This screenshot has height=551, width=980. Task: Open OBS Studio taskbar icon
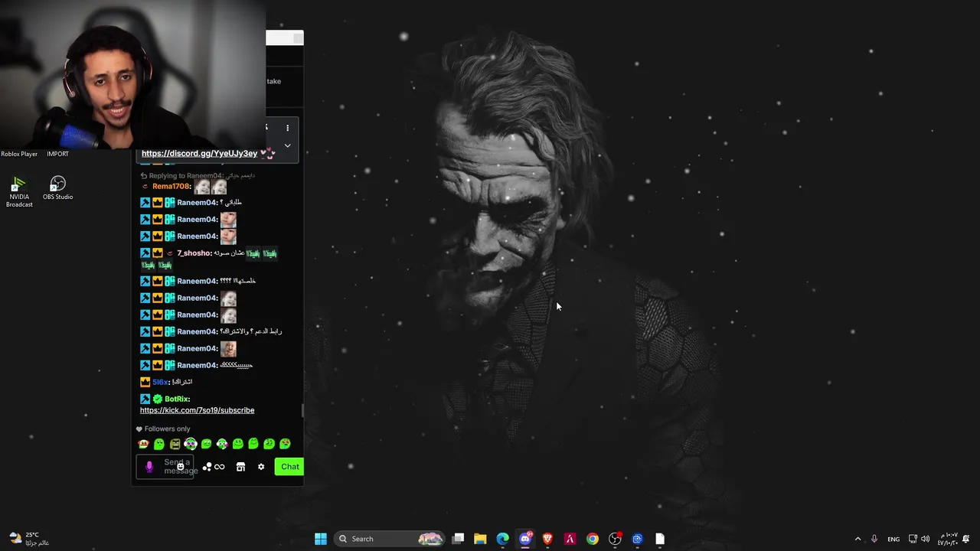615,539
